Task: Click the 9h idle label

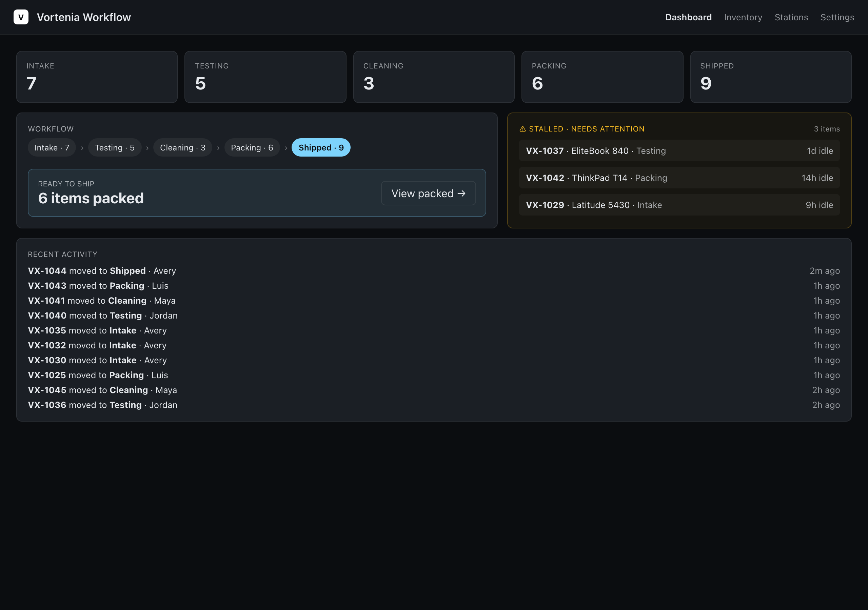Action: click(819, 205)
